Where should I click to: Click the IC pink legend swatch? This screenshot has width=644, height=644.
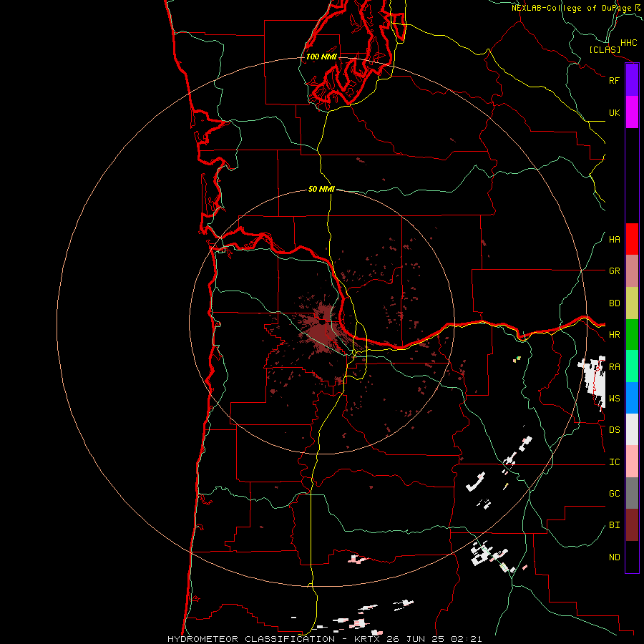[632, 462]
